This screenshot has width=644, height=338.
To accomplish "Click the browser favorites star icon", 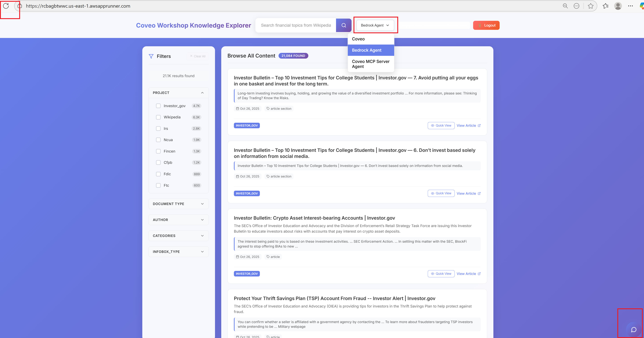I will [x=591, y=6].
